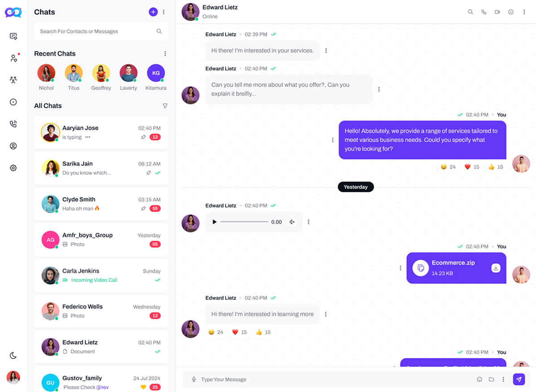Open search in conversation header

[470, 12]
